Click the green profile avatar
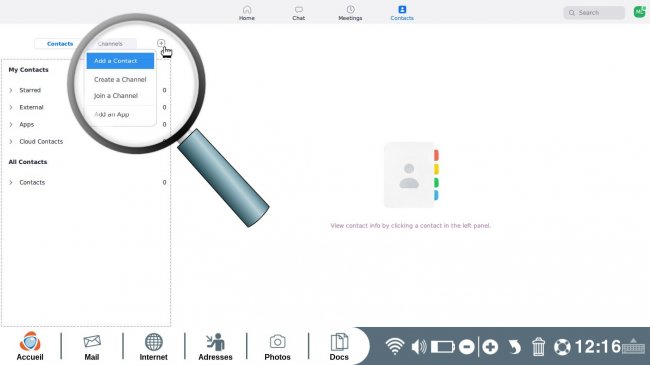Screen dimensions: 650x365 point(640,12)
